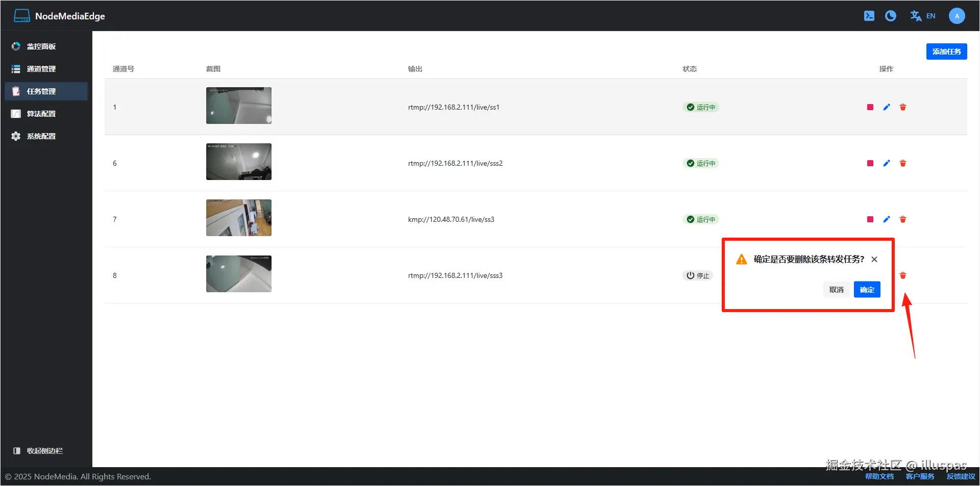The image size is (980, 486).
Task: Close the delete confirmation popup
Action: (874, 259)
